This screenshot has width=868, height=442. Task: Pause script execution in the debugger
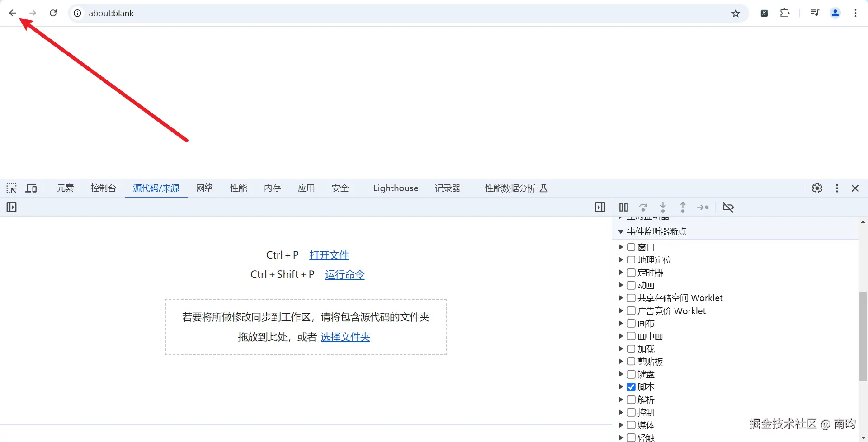coord(623,207)
